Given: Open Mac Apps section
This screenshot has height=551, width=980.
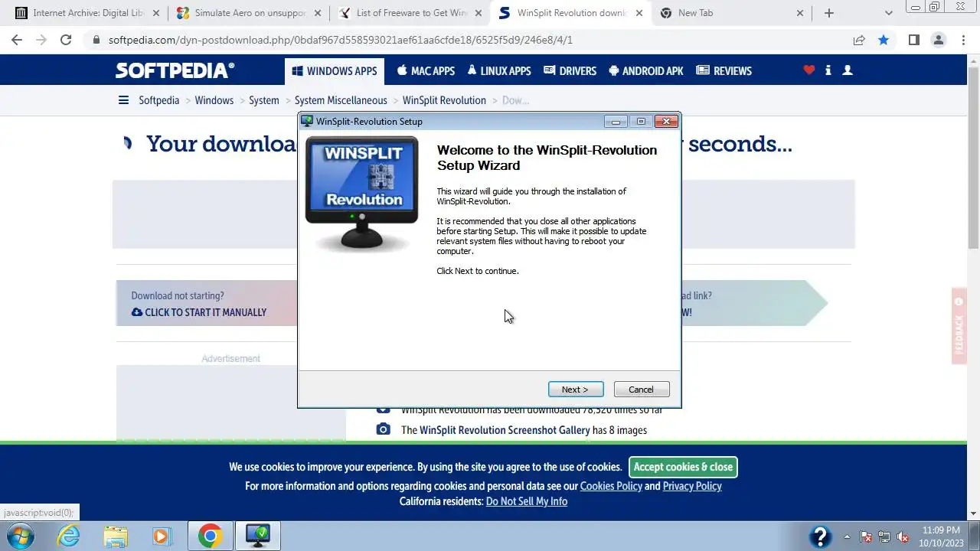Looking at the screenshot, I should tap(426, 71).
